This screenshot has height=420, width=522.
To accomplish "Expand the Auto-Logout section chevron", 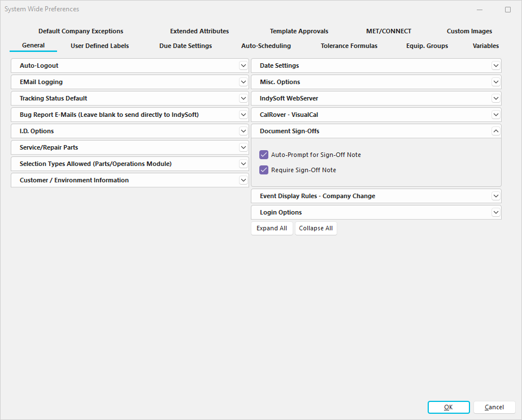I will tap(243, 66).
